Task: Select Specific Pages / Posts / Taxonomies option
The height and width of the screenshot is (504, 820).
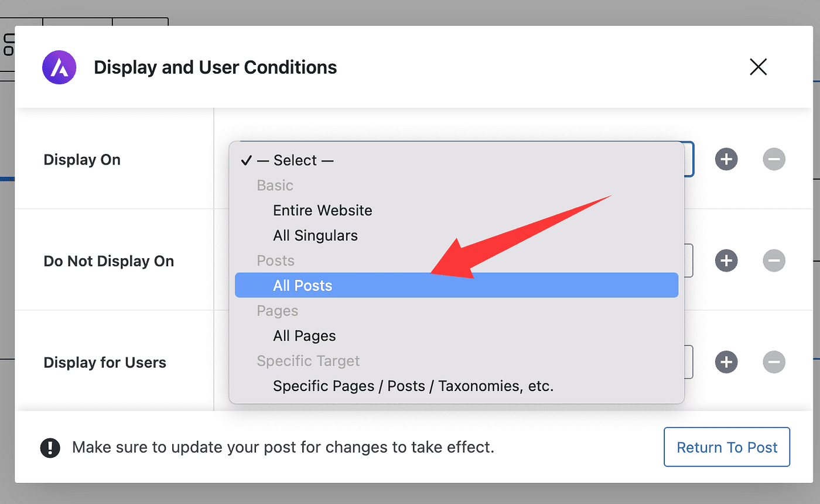Action: (x=413, y=386)
